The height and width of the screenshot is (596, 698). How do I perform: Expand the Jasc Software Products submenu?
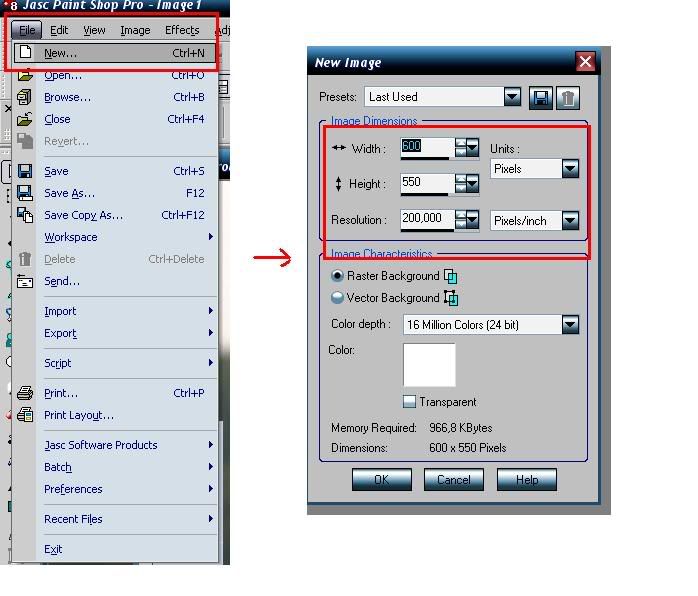pyautogui.click(x=211, y=445)
